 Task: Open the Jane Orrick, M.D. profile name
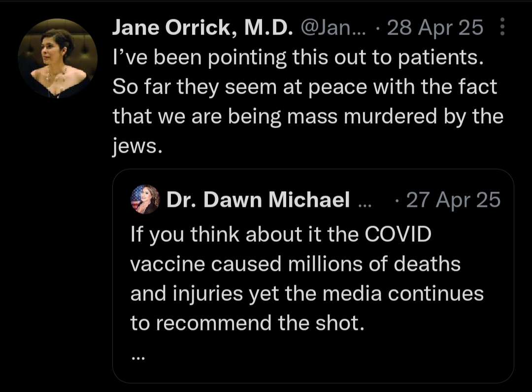tap(202, 28)
